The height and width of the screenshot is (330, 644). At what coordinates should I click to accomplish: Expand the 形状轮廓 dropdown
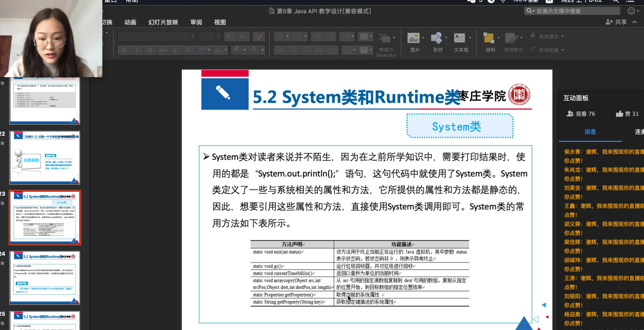tap(563, 50)
